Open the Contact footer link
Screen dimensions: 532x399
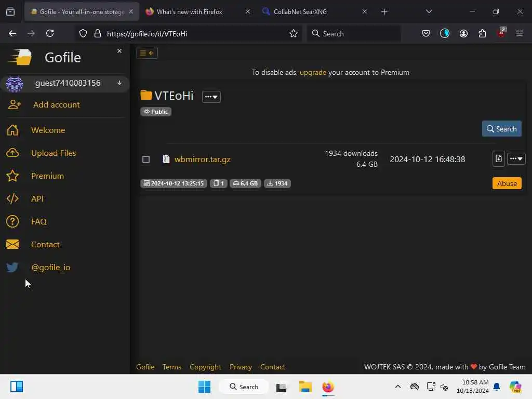click(272, 367)
